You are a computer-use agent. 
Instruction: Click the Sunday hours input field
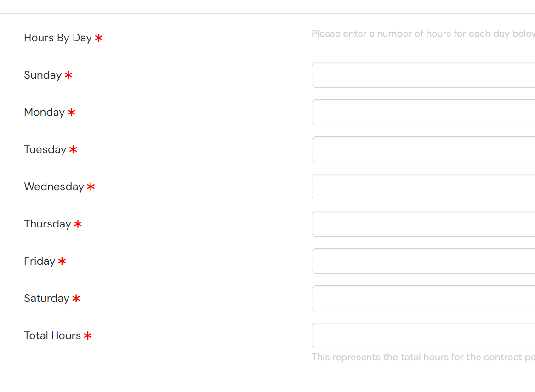(x=423, y=75)
